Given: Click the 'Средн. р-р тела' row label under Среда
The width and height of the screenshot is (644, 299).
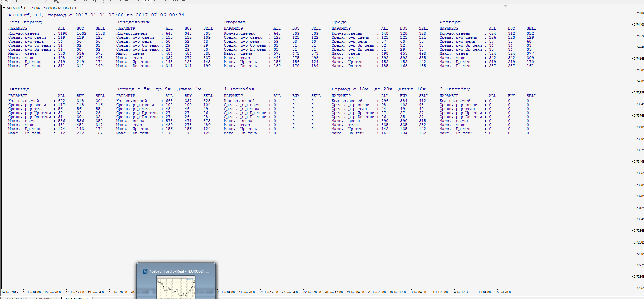Looking at the screenshot, I should tap(349, 41).
